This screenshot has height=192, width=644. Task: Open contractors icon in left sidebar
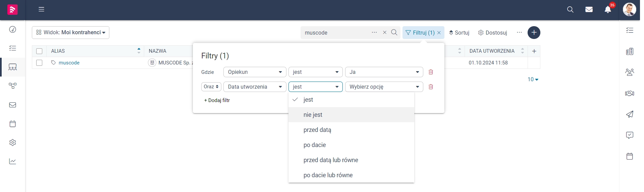pos(12,67)
